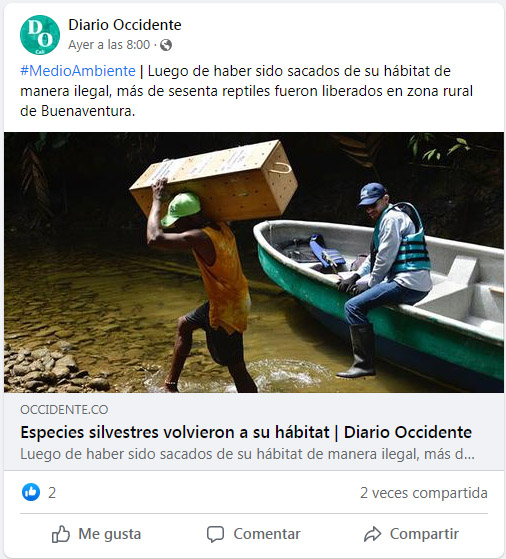This screenshot has height=559, width=506.
Task: Open the Diario Occidente page name
Action: coord(125,25)
